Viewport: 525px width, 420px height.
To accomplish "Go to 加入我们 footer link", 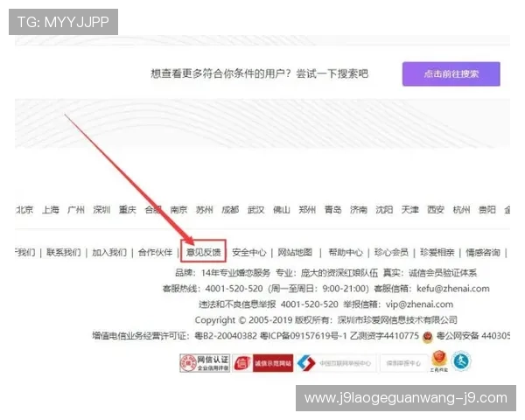I will (109, 252).
